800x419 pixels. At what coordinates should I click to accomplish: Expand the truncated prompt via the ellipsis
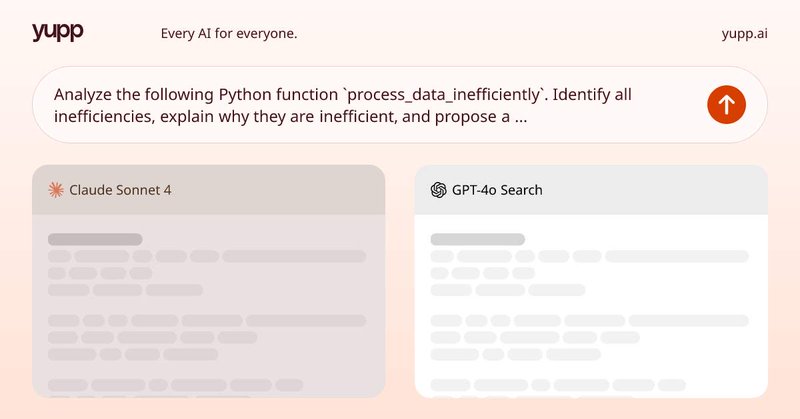pyautogui.click(x=521, y=116)
